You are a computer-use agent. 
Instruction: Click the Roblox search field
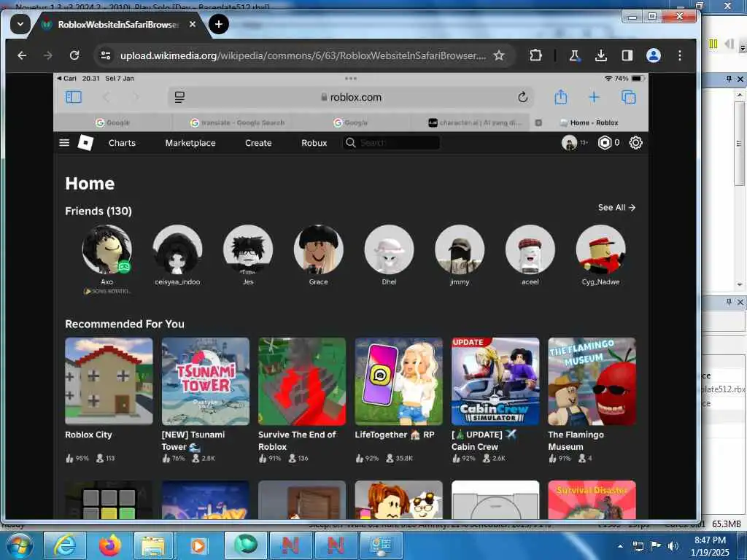pos(391,143)
